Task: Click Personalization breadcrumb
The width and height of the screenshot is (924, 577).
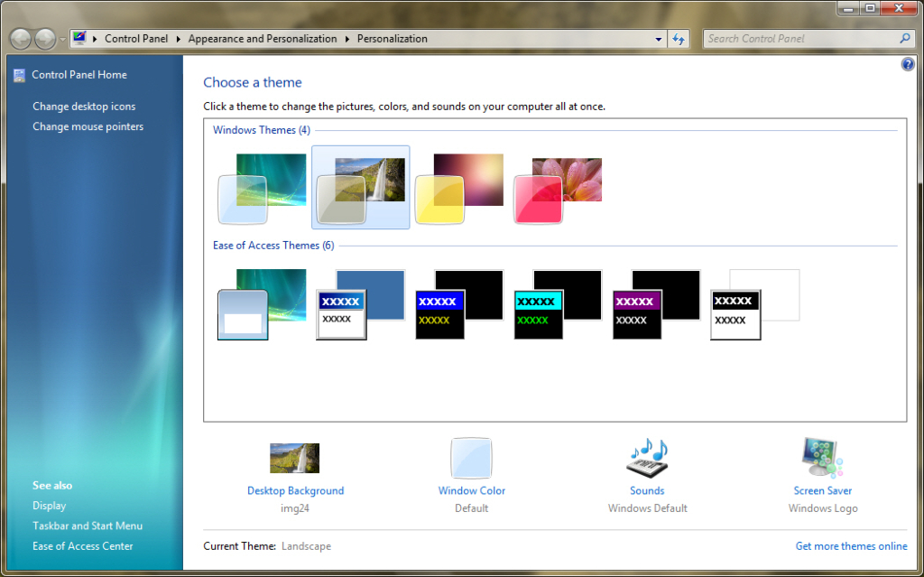Action: click(392, 39)
